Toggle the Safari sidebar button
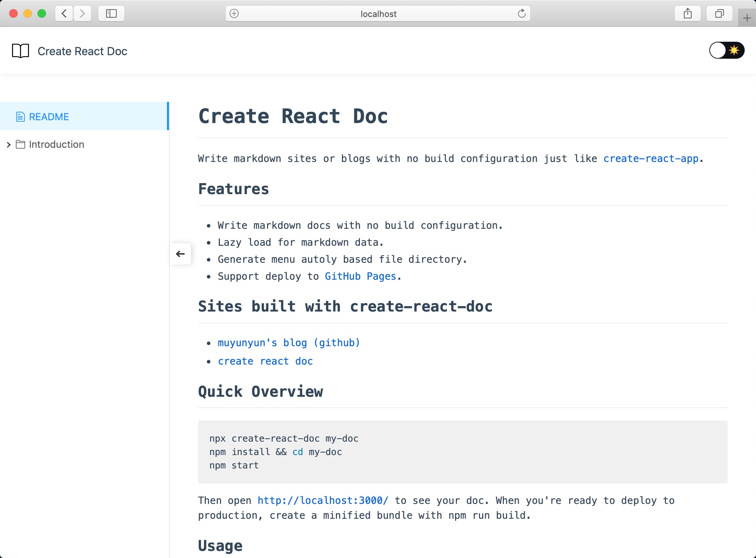Screen dimensions: 756x558 [x=111, y=14]
